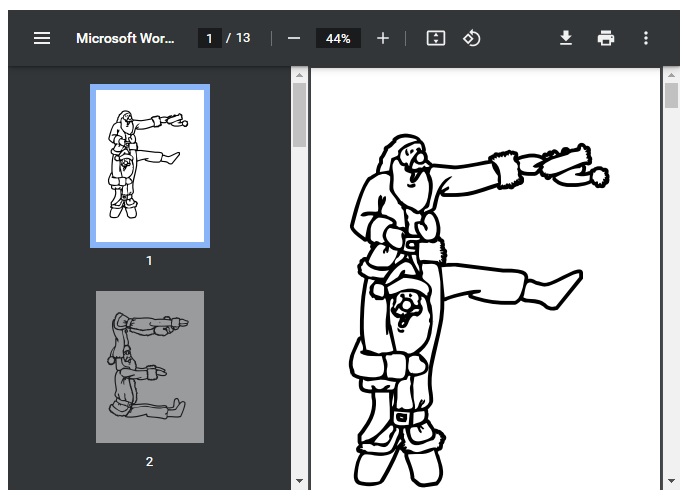Click the sidebar scrollbar up arrow
This screenshot has height=502, width=691.
[299, 74]
